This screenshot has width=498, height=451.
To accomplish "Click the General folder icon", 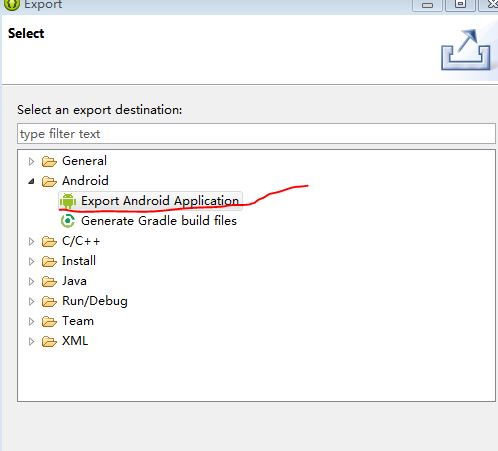I will pos(49,161).
